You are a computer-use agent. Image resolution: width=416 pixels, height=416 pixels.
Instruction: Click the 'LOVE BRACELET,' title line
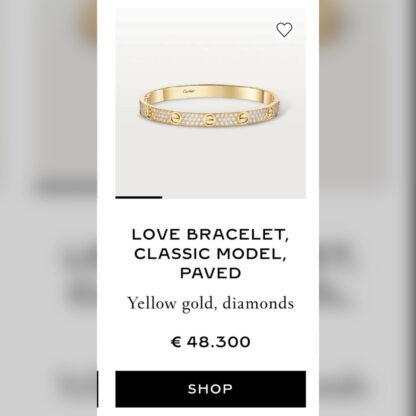pos(211,235)
